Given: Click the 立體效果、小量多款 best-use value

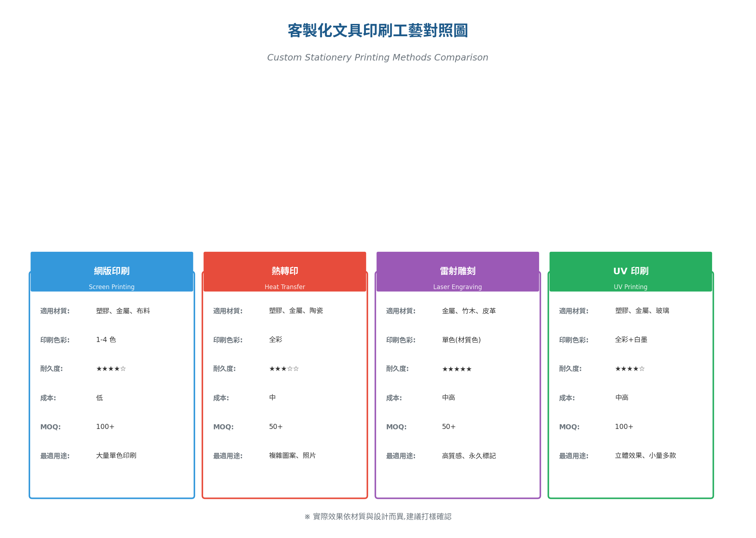Looking at the screenshot, I should click(645, 456).
